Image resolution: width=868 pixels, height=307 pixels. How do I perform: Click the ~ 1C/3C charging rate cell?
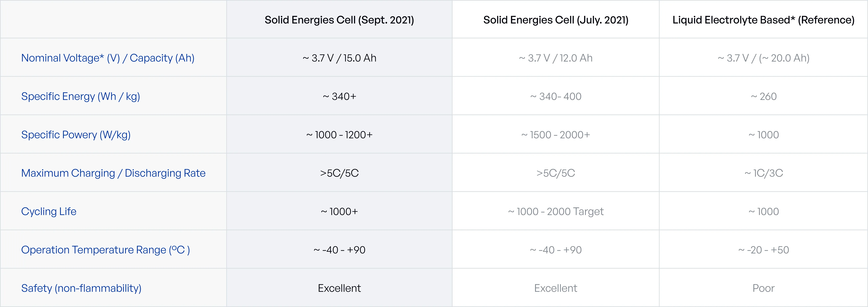(763, 173)
